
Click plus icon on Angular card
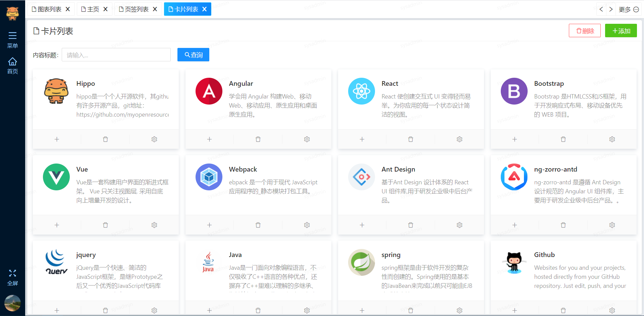209,139
